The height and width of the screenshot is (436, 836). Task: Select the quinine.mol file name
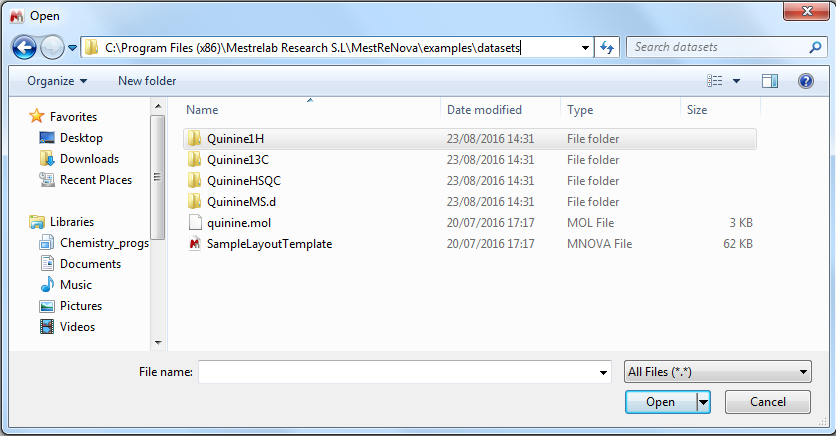click(x=239, y=223)
